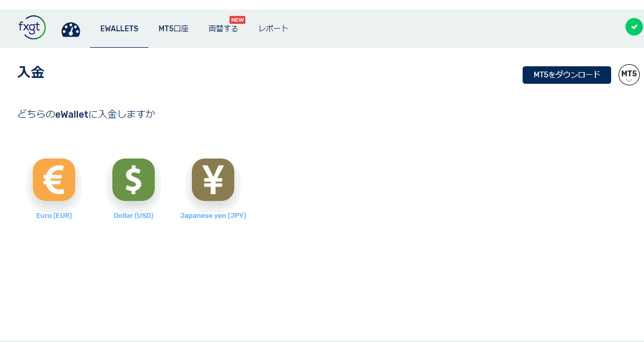Viewport: 644px width, 342px height.
Task: Switch to the MT5口座 tab
Action: [173, 29]
